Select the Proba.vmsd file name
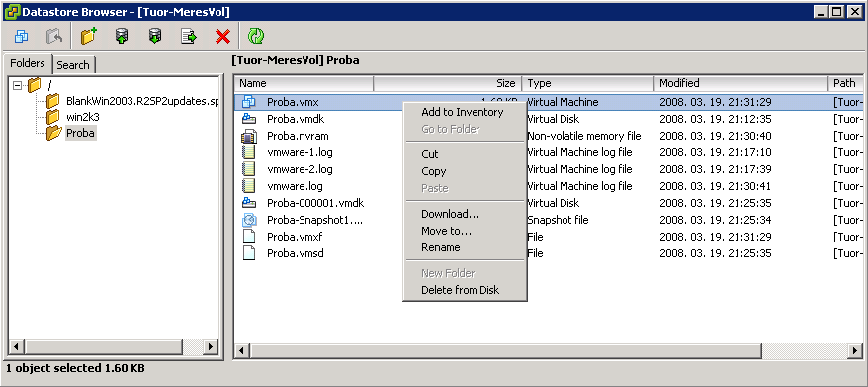The height and width of the screenshot is (387, 868). click(x=295, y=253)
